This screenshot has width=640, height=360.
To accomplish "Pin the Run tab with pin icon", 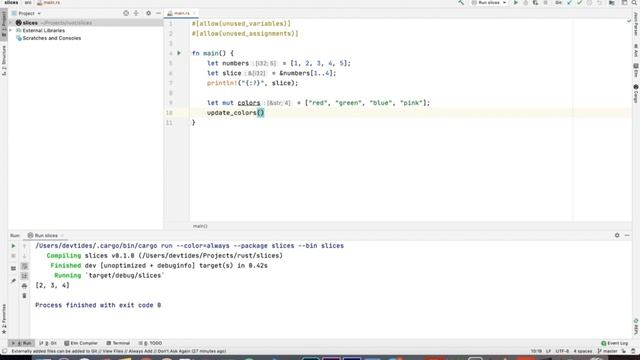I will point(13,281).
